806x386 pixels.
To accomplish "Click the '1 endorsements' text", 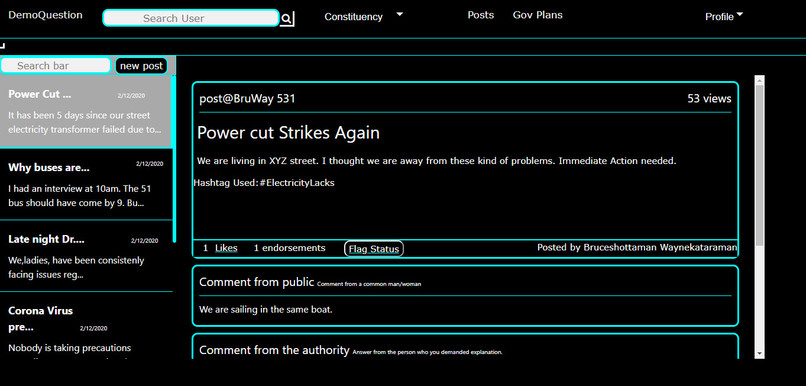I will point(289,248).
